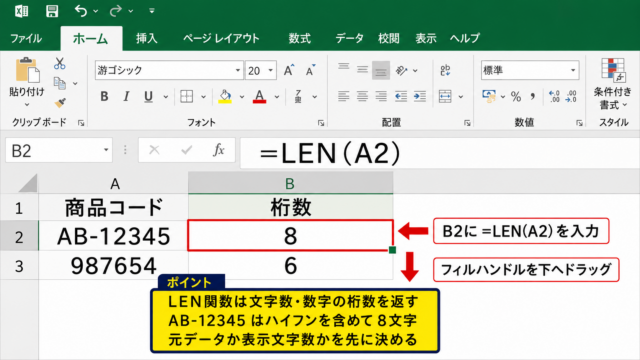Click Increase Decimal icon
The image size is (640, 360).
[554, 97]
